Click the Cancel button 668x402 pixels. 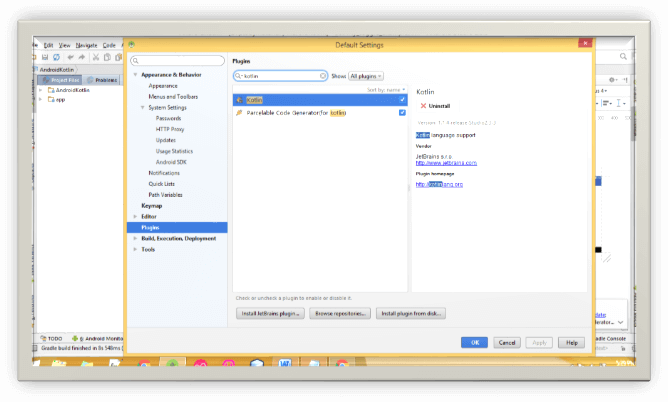pos(507,343)
